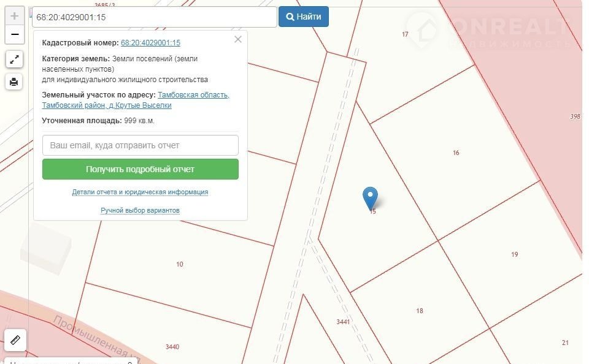Click Ручной выбор вариантов link
589x364 pixels.
[x=140, y=210]
